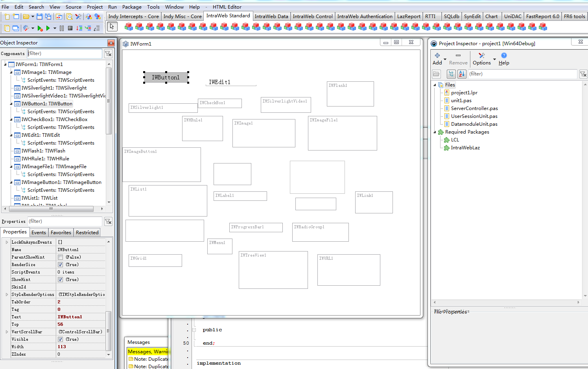Viewport: 588px width, 369px height.
Task: Click the Step Over green arrow icon
Action: 88,28
